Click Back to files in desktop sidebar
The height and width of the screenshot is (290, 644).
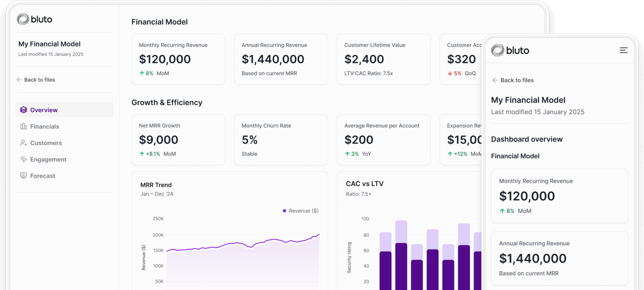click(39, 80)
